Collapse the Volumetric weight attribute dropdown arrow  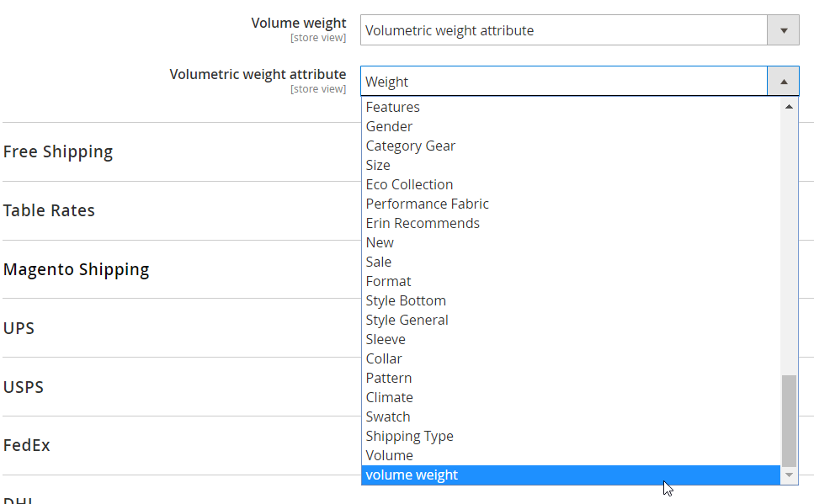pos(783,82)
